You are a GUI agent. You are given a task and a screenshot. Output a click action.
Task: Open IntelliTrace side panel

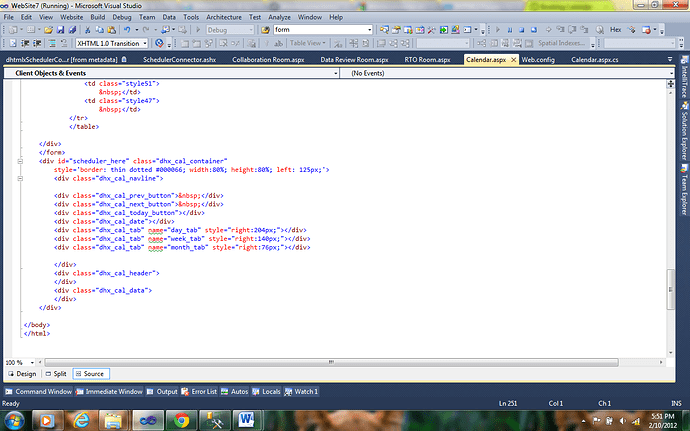[684, 77]
